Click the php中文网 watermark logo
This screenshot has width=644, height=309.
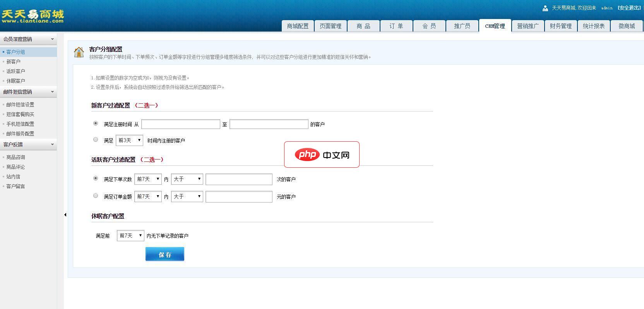pos(322,154)
